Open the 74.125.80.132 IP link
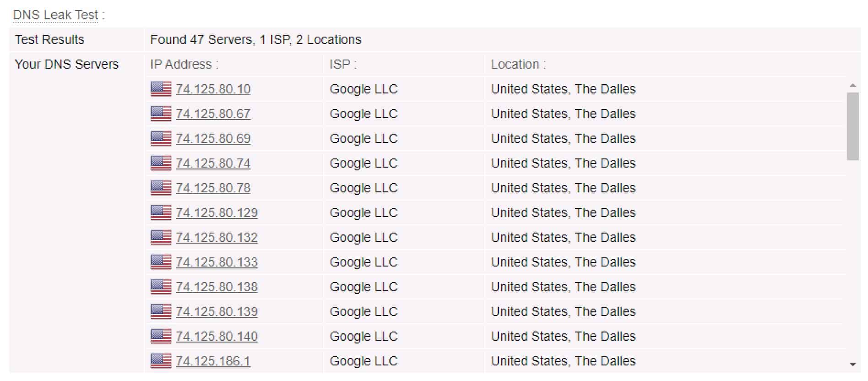This screenshot has height=381, width=868. tap(217, 237)
